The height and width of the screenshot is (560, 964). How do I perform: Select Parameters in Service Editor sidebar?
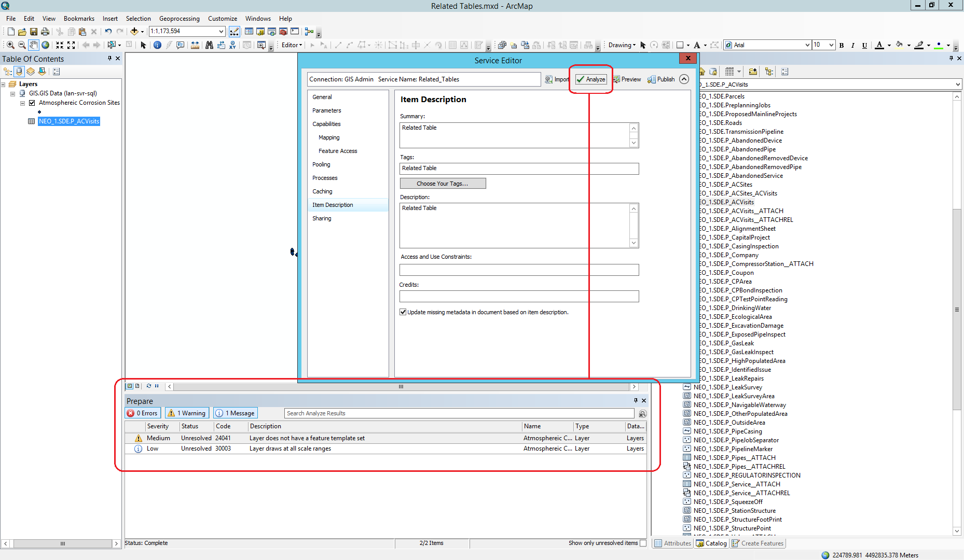click(327, 110)
